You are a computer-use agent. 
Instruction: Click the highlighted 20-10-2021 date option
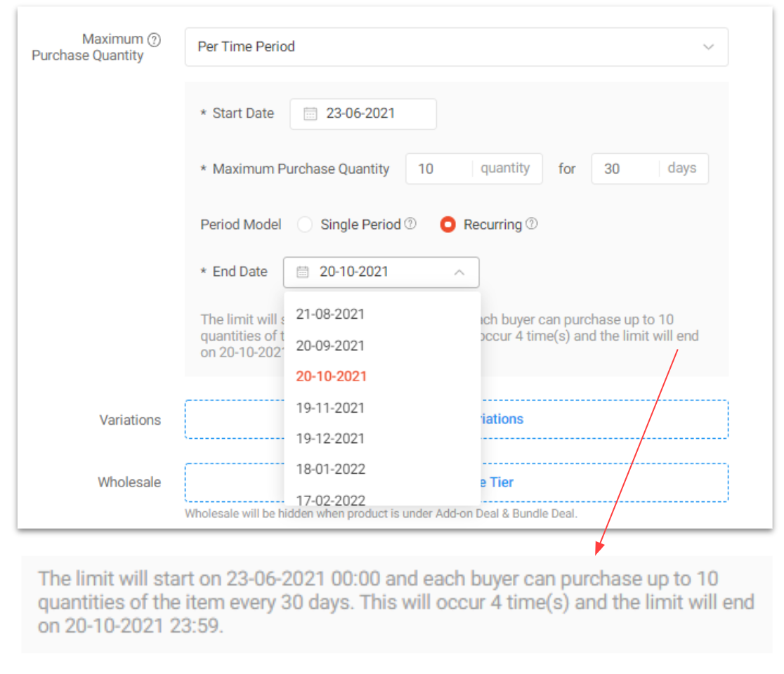tap(331, 376)
